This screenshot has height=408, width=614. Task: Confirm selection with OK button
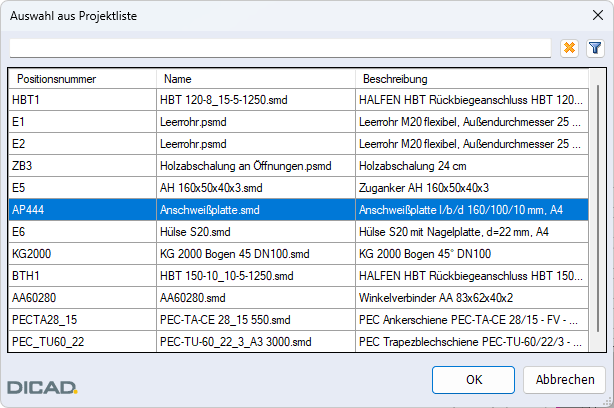pyautogui.click(x=473, y=380)
